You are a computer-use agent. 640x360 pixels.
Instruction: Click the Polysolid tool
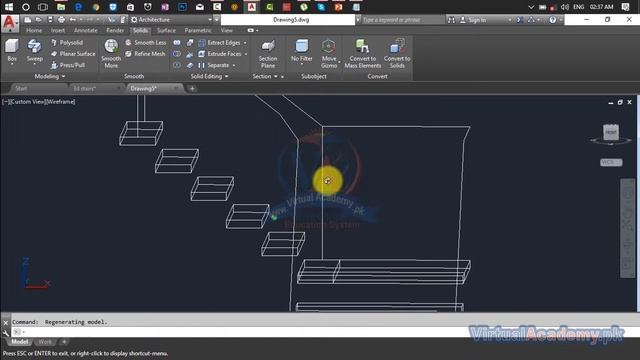pyautogui.click(x=67, y=42)
